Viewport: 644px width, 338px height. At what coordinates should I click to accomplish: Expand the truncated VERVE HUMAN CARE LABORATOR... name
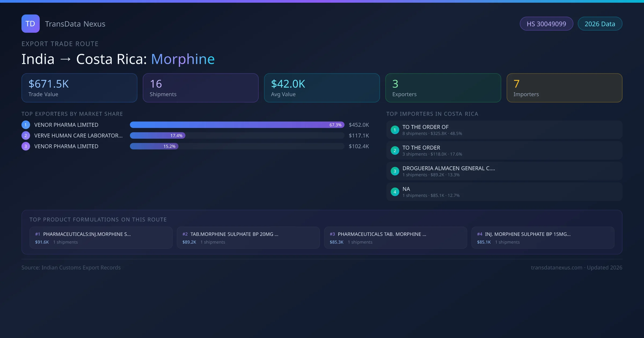(78, 135)
